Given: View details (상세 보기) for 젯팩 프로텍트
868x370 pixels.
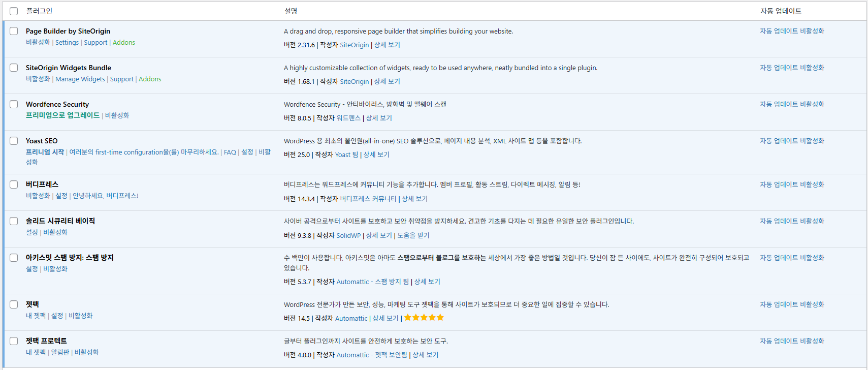Looking at the screenshot, I should pyautogui.click(x=426, y=355).
